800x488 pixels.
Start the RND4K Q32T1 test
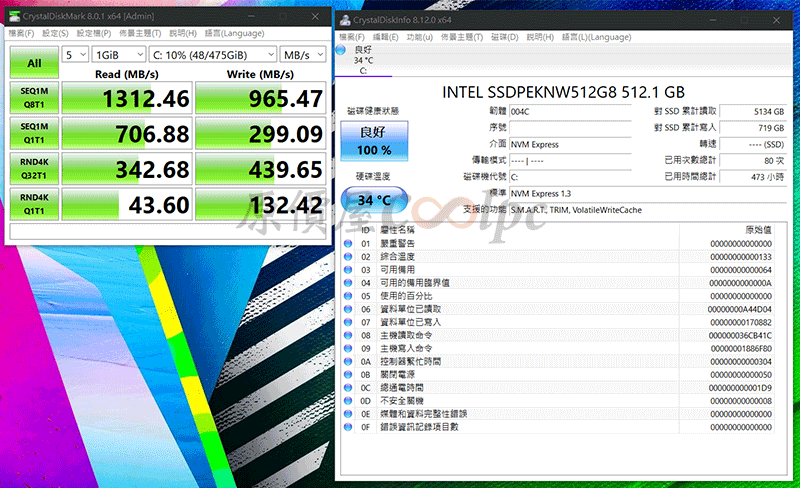coord(34,169)
